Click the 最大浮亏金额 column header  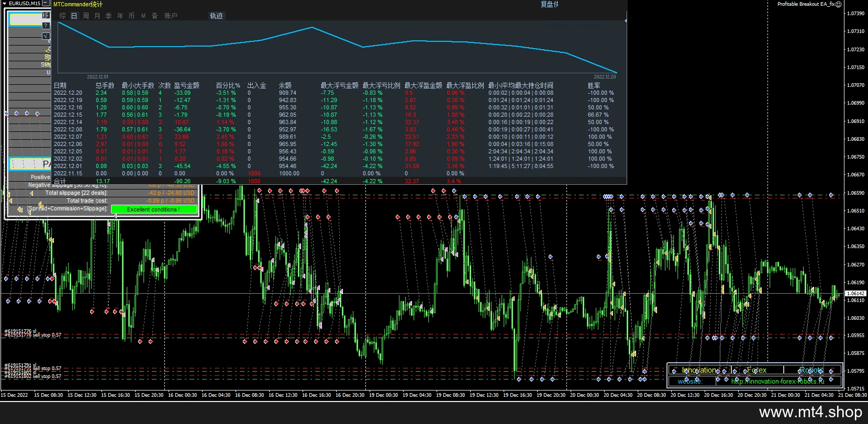coord(339,85)
